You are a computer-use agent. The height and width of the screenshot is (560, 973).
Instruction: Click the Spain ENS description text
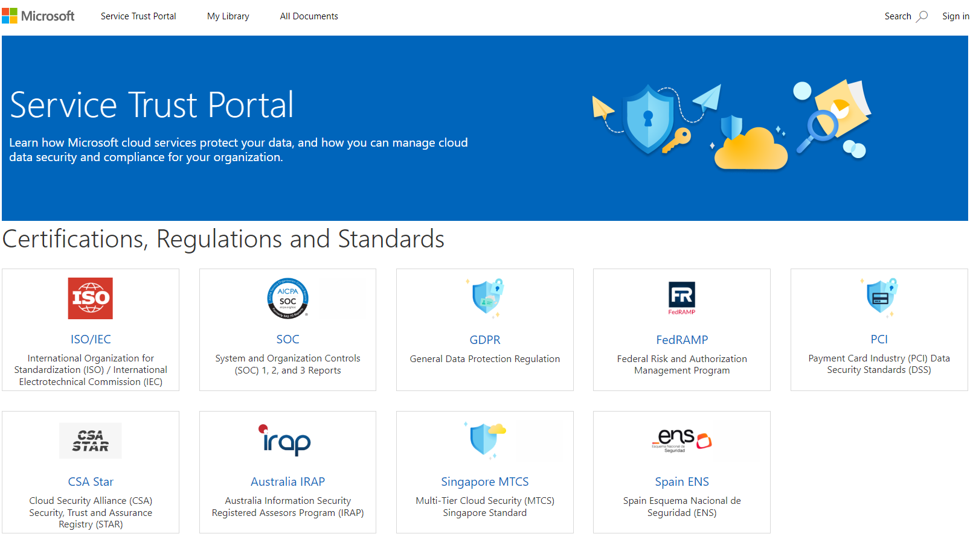(x=681, y=506)
